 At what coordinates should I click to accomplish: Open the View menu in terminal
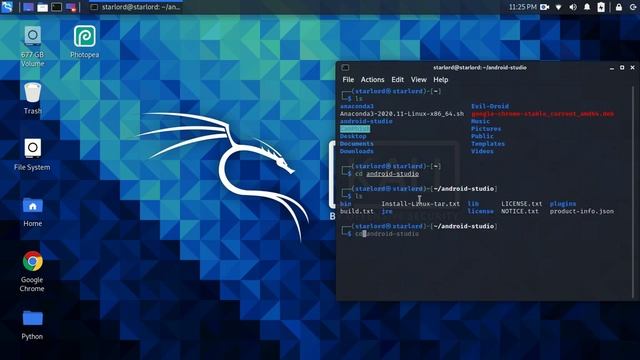pyautogui.click(x=418, y=80)
